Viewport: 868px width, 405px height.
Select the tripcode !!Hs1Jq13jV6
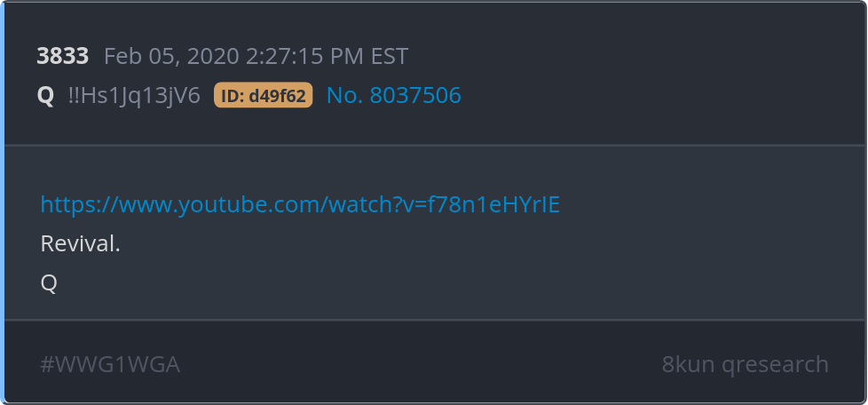(134, 95)
